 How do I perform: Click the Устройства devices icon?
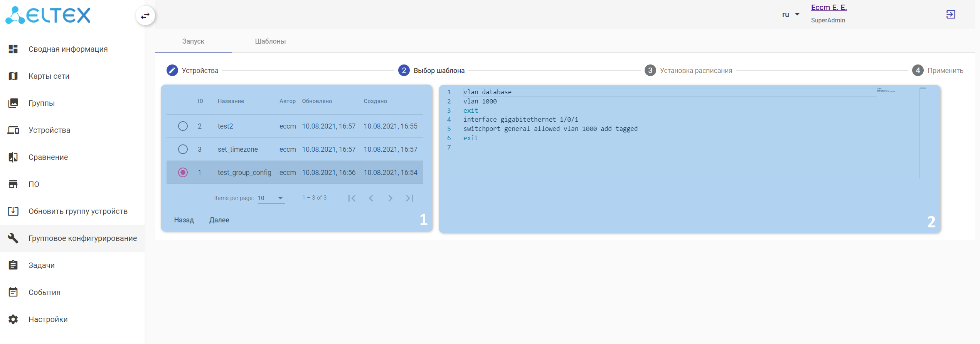(x=13, y=130)
